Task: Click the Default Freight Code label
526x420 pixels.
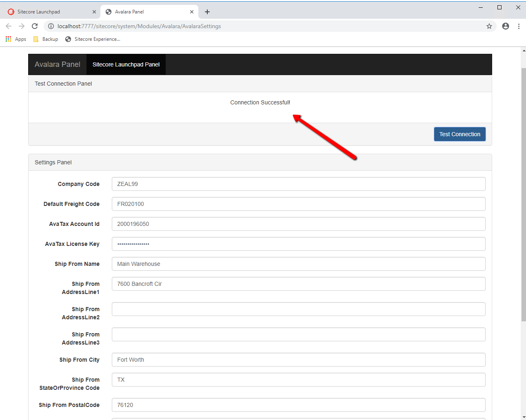Action: click(71, 204)
